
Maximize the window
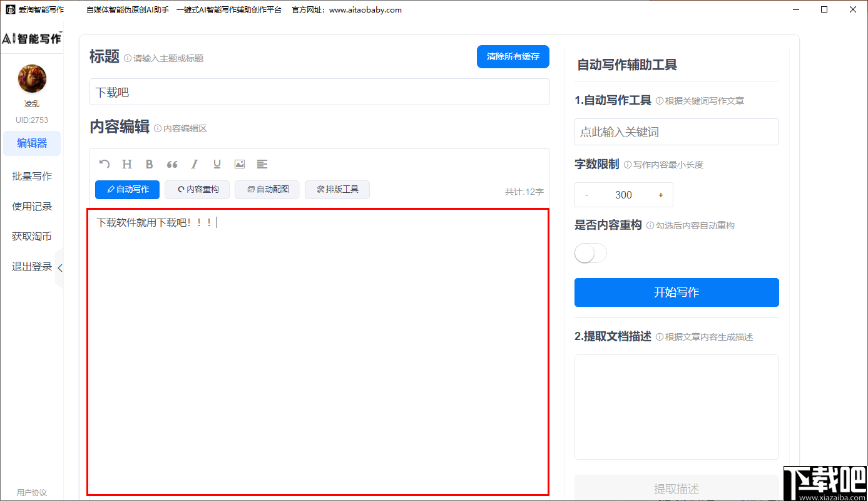click(824, 9)
